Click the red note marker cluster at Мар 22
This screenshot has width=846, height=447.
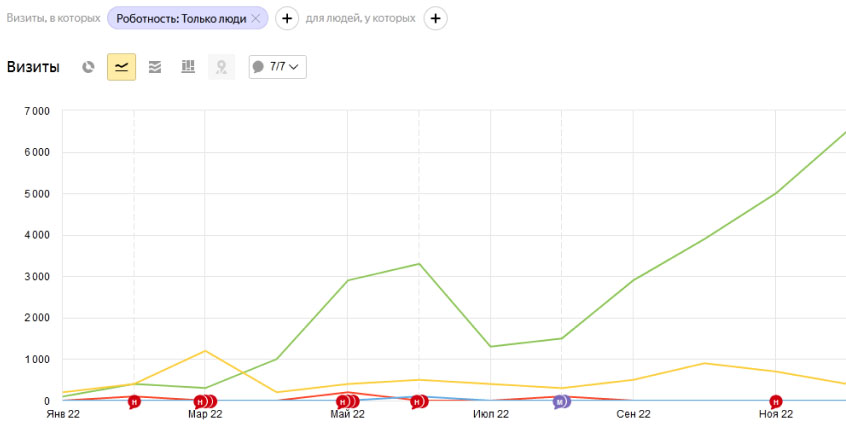tap(204, 402)
